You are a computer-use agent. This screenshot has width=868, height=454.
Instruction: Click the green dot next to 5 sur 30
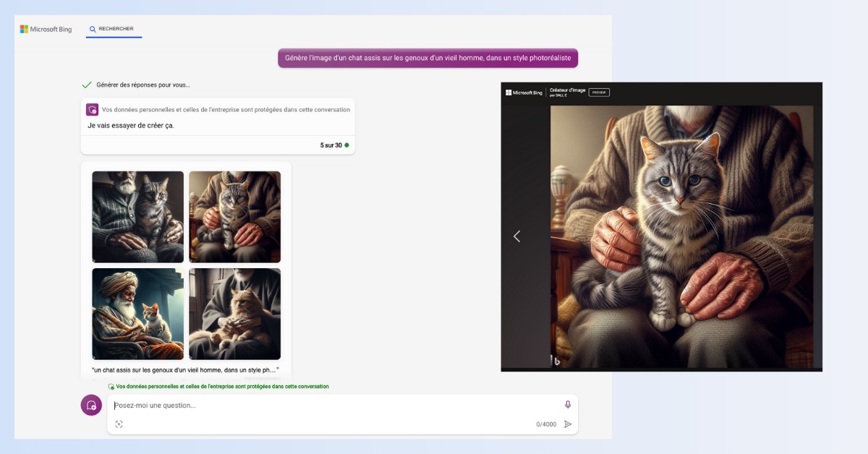point(346,145)
